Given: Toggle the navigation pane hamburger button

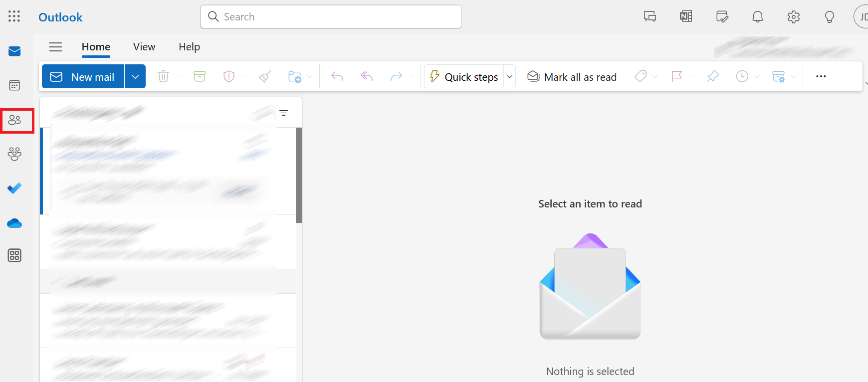Looking at the screenshot, I should [55, 47].
